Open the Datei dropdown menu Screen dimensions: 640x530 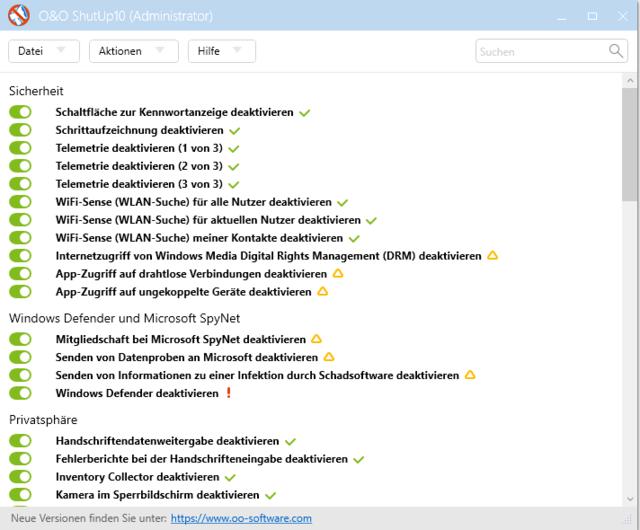(x=43, y=51)
